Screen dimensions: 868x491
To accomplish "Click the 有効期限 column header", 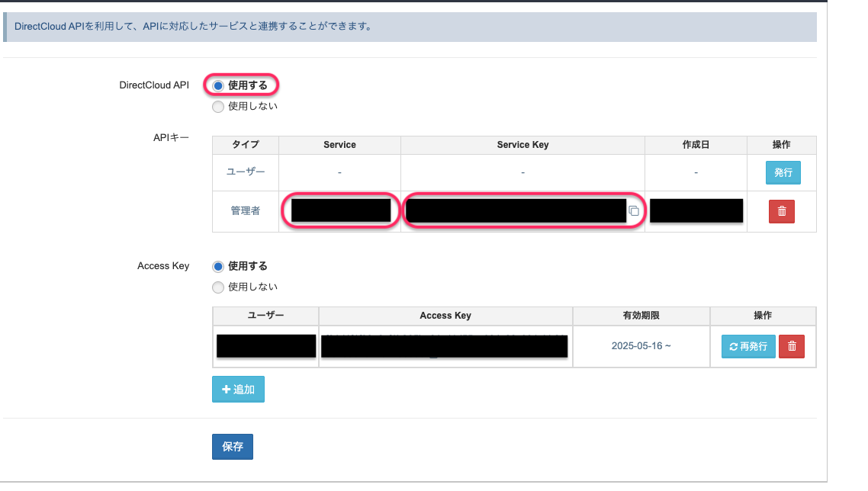I will click(641, 316).
